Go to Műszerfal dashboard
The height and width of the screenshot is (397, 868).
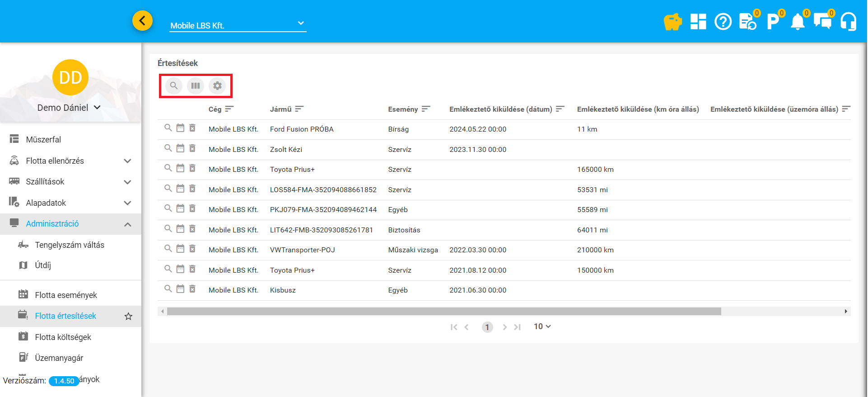(43, 140)
